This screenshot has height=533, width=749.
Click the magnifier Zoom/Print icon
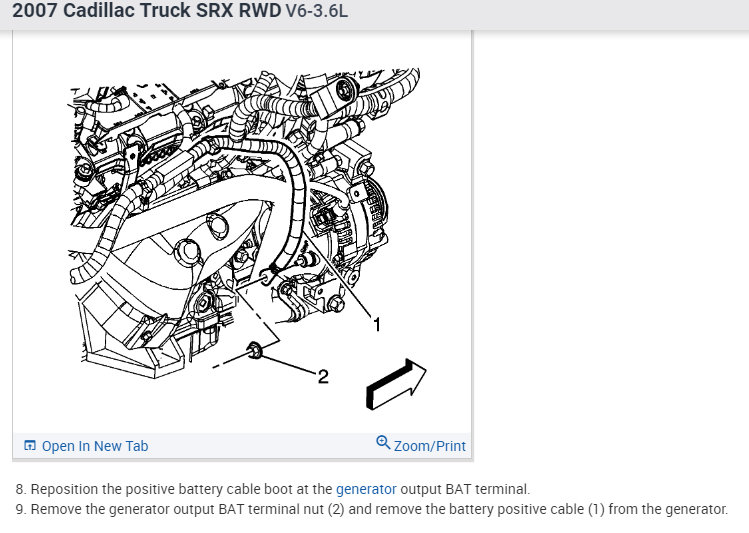[x=383, y=442]
